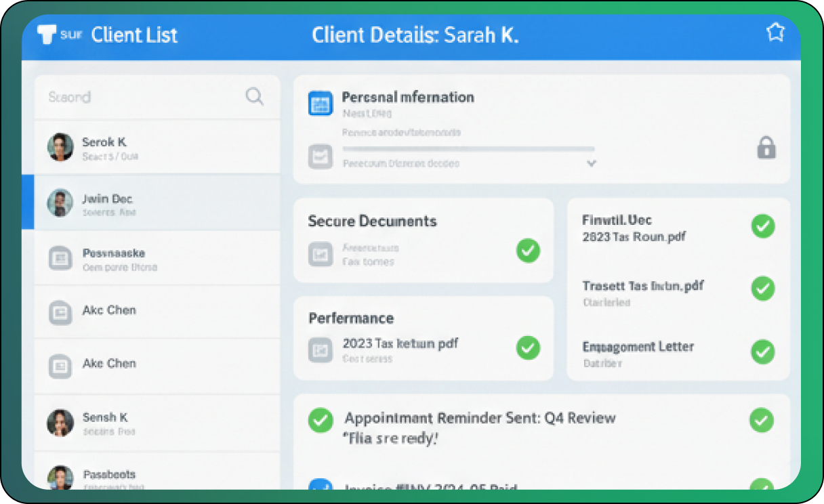Toggle green checkmark next to Engagement Letter
The image size is (824, 504).
click(x=763, y=352)
